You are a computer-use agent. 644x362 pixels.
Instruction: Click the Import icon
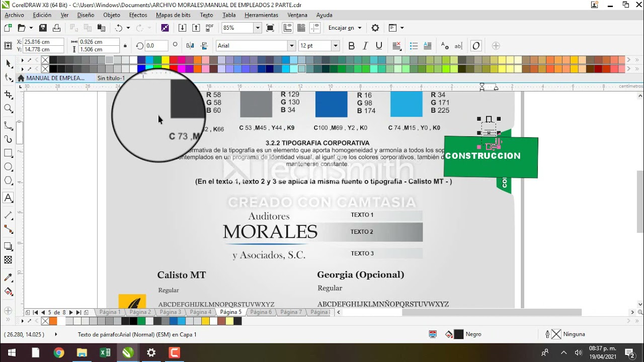(183, 28)
